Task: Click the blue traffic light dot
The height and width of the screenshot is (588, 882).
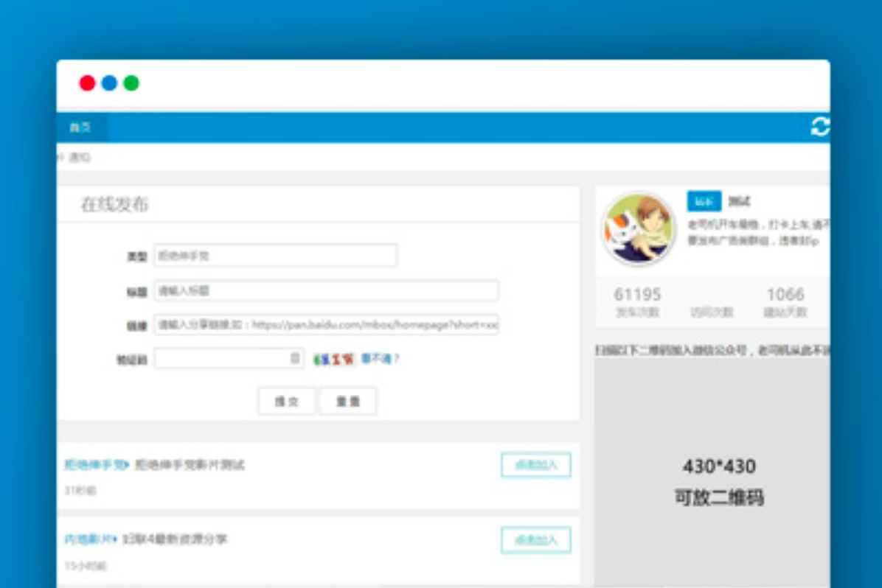Action: pos(109,83)
